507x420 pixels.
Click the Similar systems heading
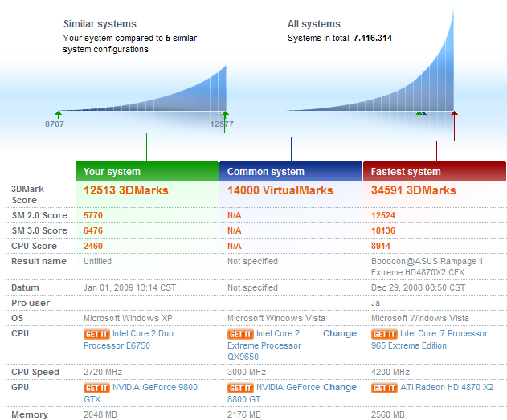tap(100, 24)
